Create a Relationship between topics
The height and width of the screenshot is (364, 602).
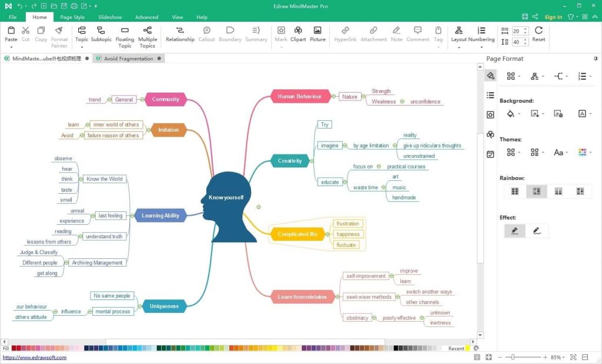180,33
